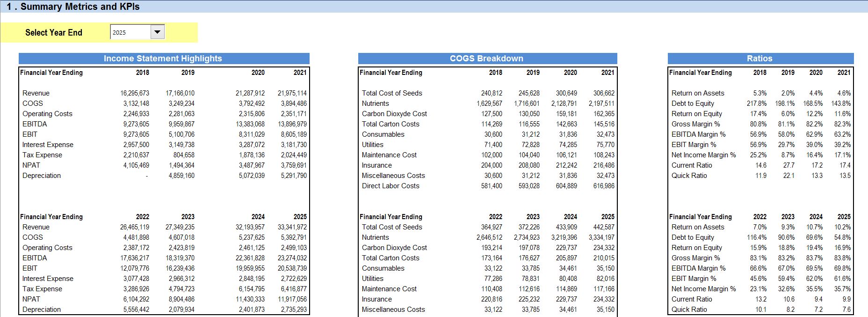Click the 2024 Utilities value 80,408
This screenshot has width=868, height=317.
[568, 279]
